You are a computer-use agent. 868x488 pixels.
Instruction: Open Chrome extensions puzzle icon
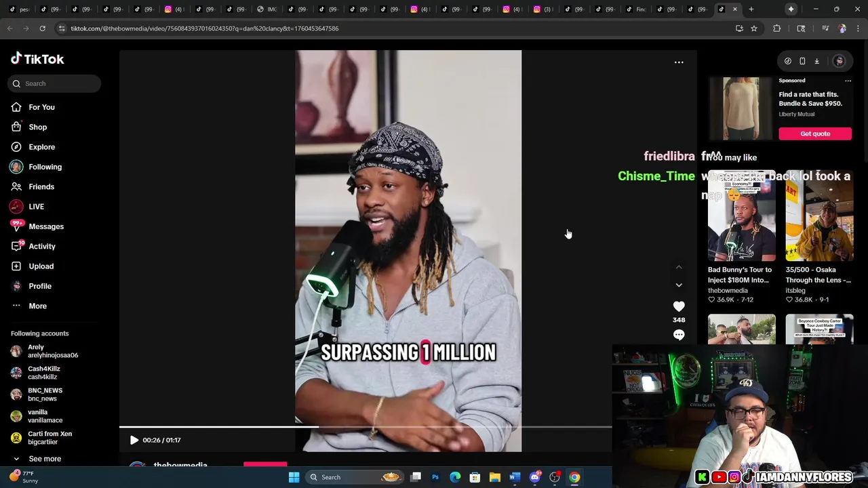point(777,28)
